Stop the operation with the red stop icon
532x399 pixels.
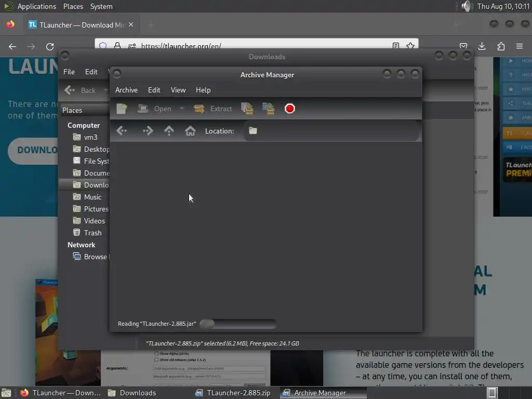pyautogui.click(x=290, y=109)
